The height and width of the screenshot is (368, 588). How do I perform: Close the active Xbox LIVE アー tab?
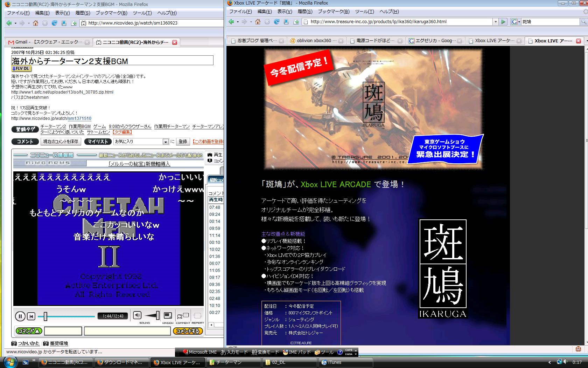click(x=578, y=41)
